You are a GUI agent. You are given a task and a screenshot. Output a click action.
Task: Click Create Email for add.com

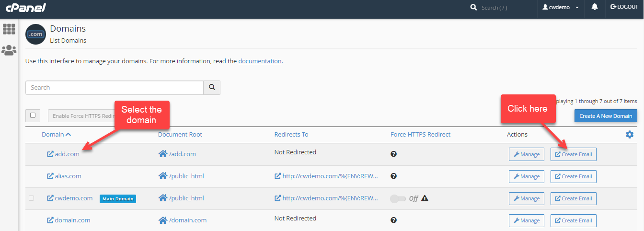click(573, 154)
